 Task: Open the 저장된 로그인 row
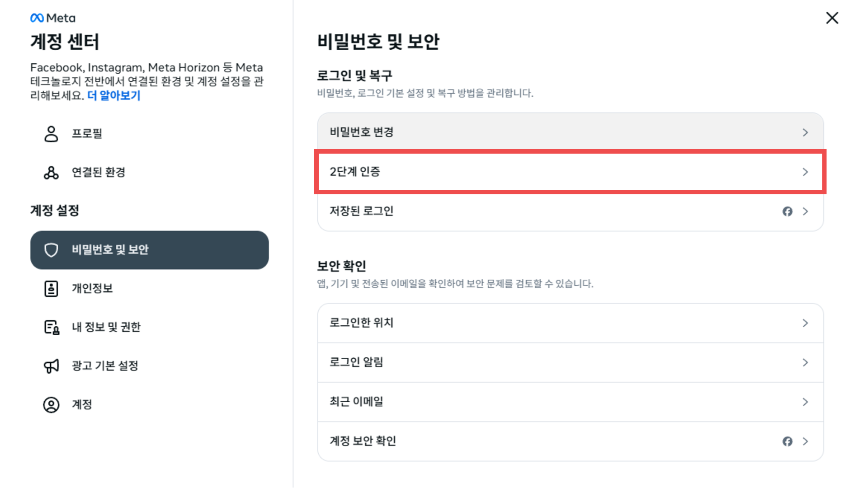point(571,211)
